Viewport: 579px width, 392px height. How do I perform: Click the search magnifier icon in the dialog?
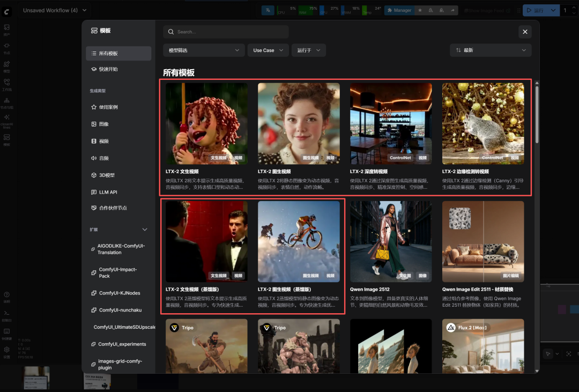coord(171,32)
